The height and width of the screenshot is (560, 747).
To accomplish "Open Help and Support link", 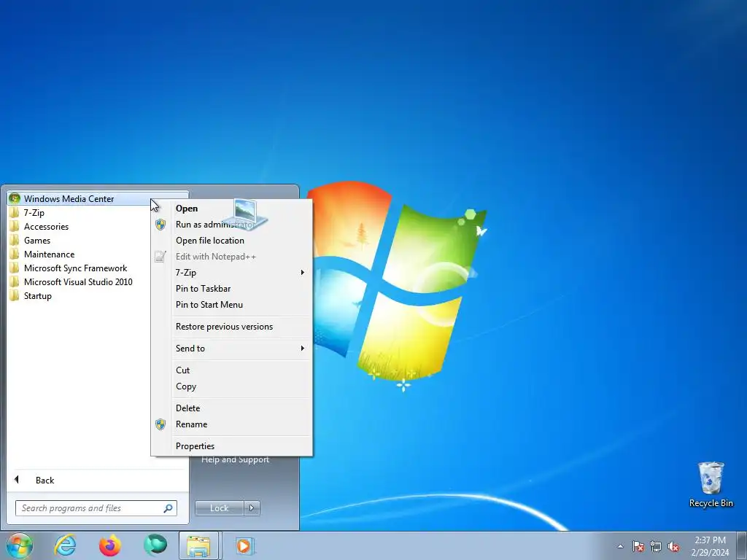I will [235, 459].
